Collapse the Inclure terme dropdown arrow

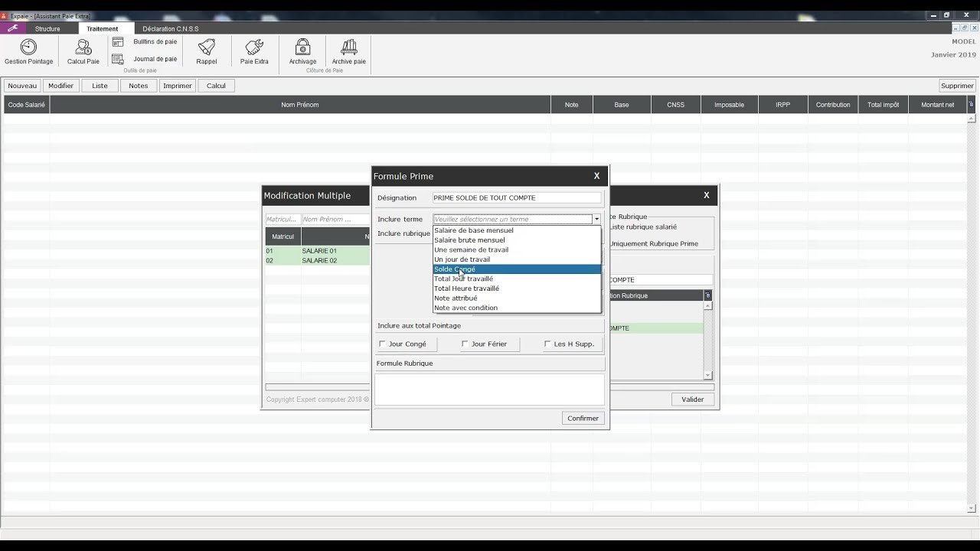coord(596,220)
